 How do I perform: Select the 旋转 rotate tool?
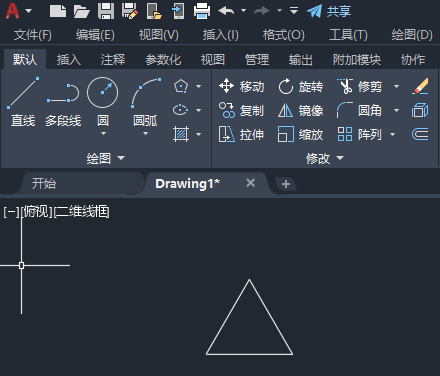pyautogui.click(x=300, y=87)
